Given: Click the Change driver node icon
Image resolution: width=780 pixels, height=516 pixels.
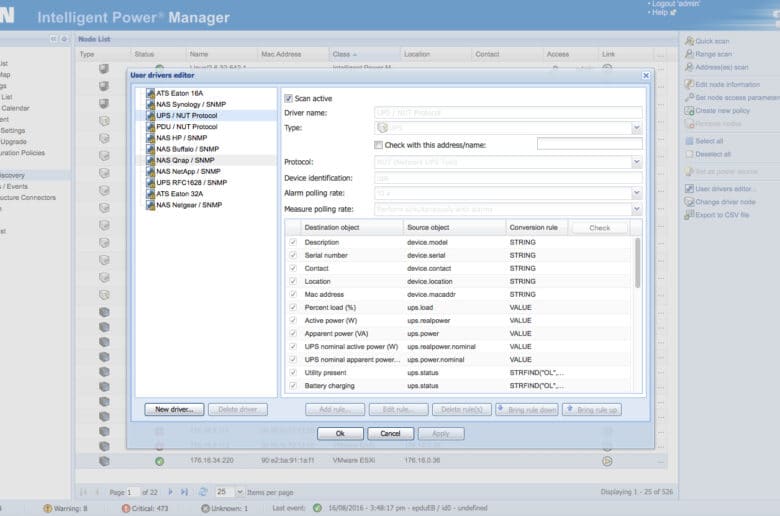Looking at the screenshot, I should click(x=689, y=202).
